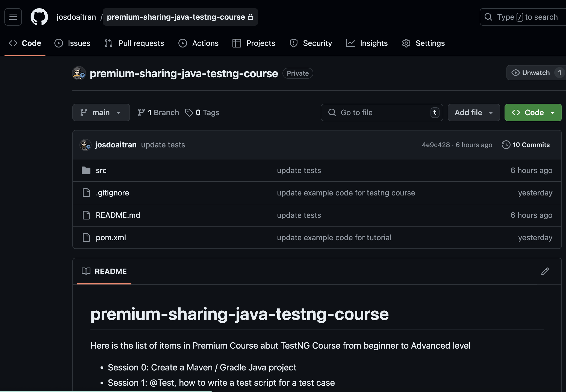
Task: Edit README using the pencil icon
Action: coord(545,271)
